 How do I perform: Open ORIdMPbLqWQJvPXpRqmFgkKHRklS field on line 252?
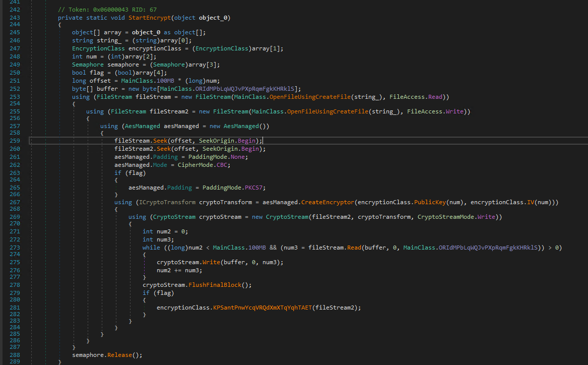[245, 89]
